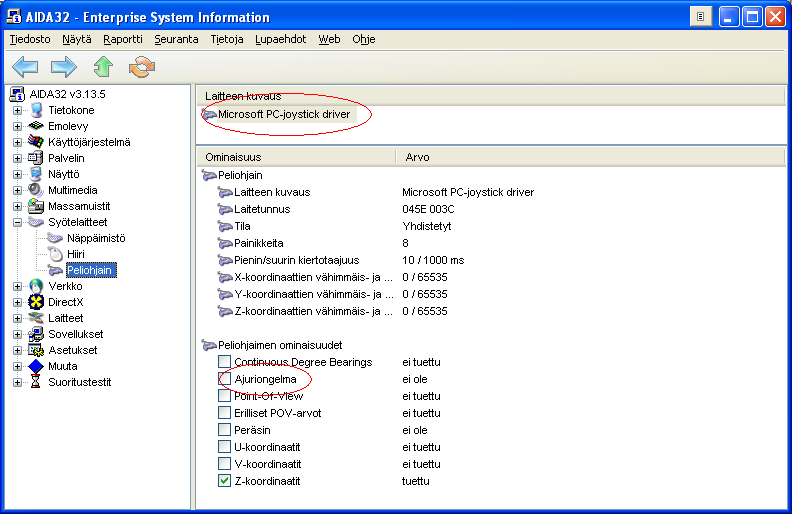The image size is (792, 514).
Task: Click the DirectX icon in tree
Action: pos(37,302)
